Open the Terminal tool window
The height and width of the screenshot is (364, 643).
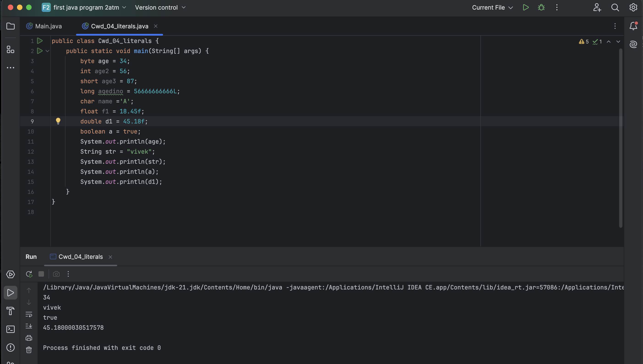click(11, 329)
